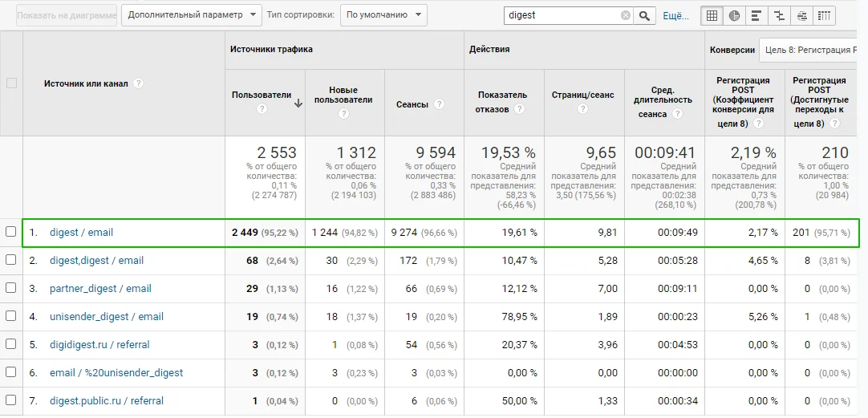Image resolution: width=868 pixels, height=418 pixels.
Task: Select the email / %20unisender_digest checkbox
Action: pos(11,372)
